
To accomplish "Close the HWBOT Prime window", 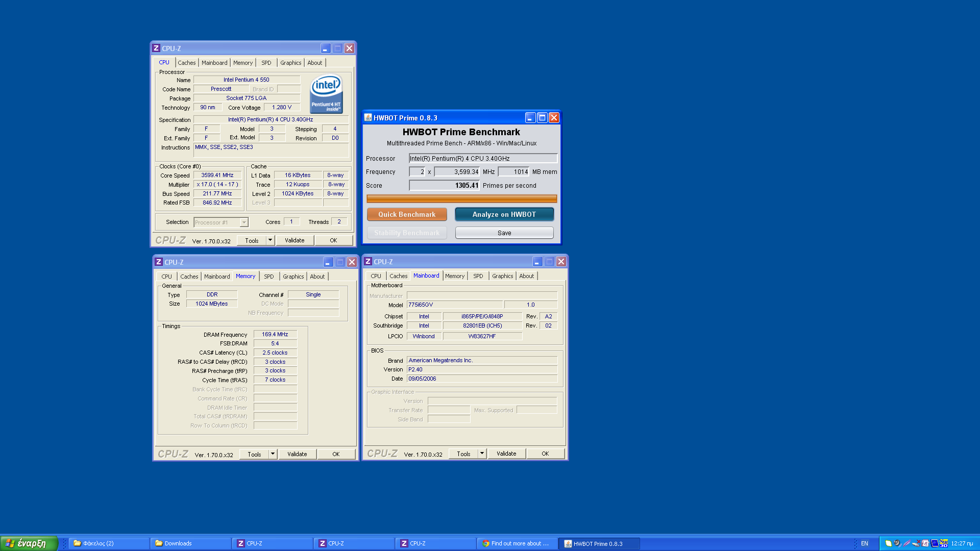I will (554, 118).
